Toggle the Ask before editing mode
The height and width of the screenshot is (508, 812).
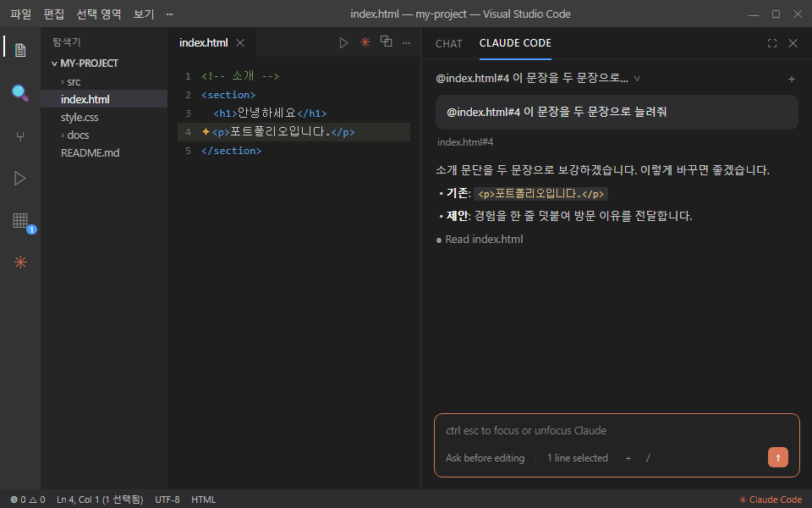click(x=485, y=458)
